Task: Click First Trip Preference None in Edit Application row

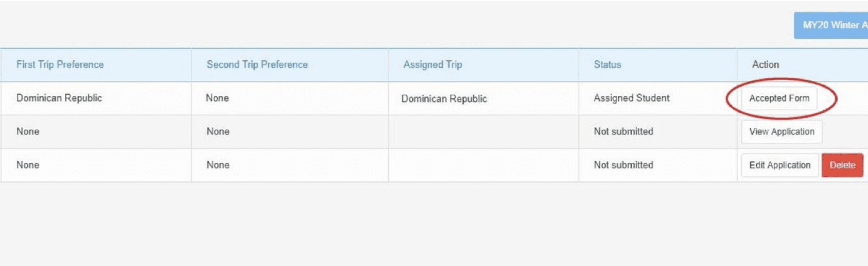Action: tap(28, 165)
